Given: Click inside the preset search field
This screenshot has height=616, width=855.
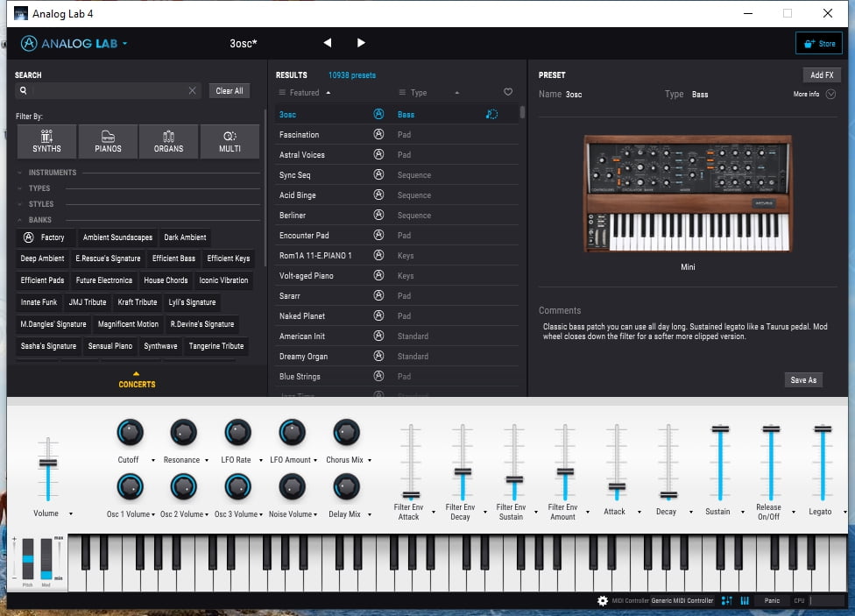Looking at the screenshot, I should click(108, 90).
